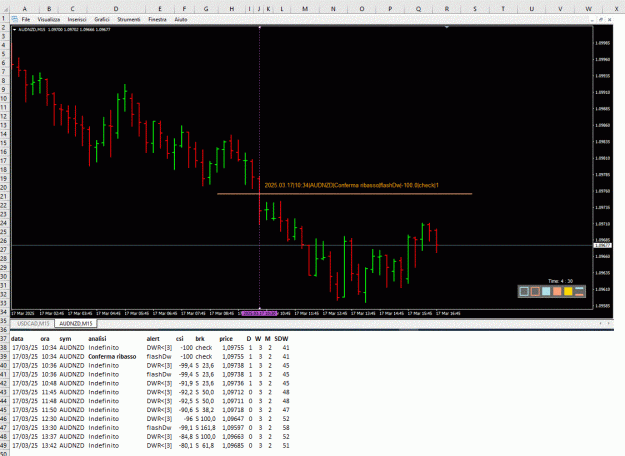The width and height of the screenshot is (625, 456).
Task: Select the price cell 1,09597
Action: point(233,428)
